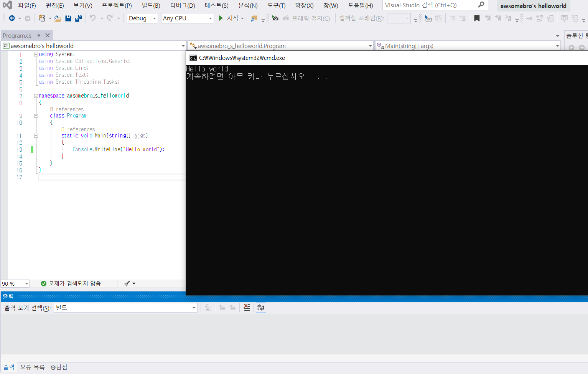Click the Find in Files folder icon
The image size is (588, 374).
pyautogui.click(x=254, y=18)
